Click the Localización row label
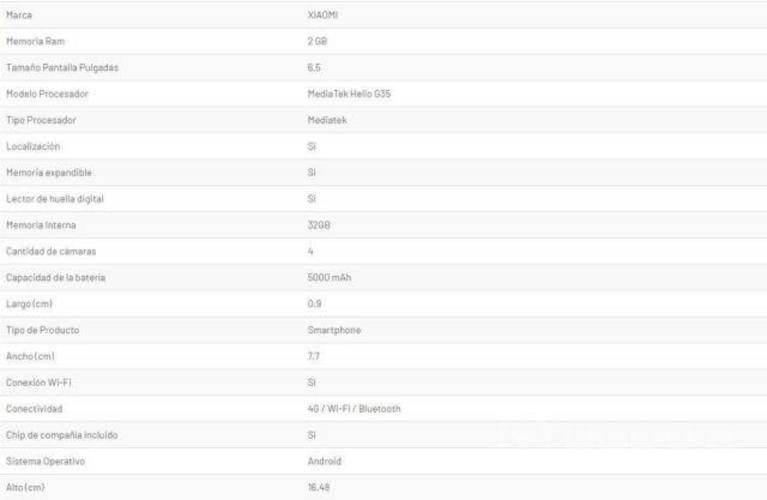Screen dimensions: 767x500 33,147
